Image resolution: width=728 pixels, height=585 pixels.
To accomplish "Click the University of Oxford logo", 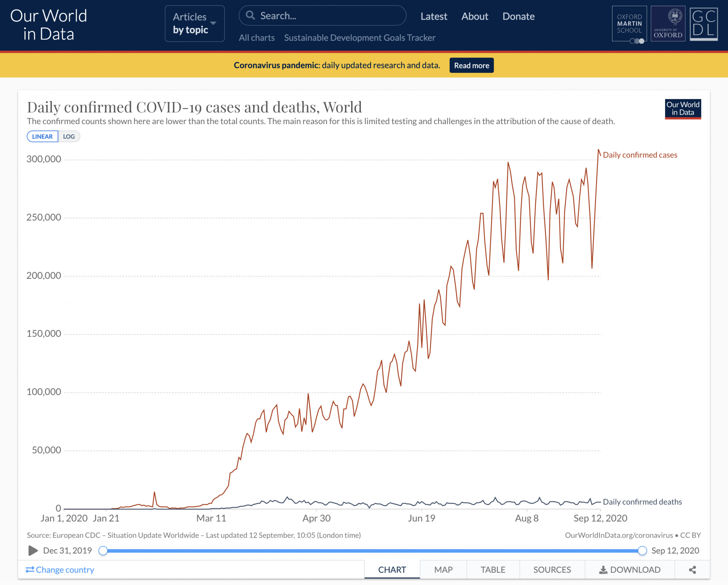I will pyautogui.click(x=668, y=24).
